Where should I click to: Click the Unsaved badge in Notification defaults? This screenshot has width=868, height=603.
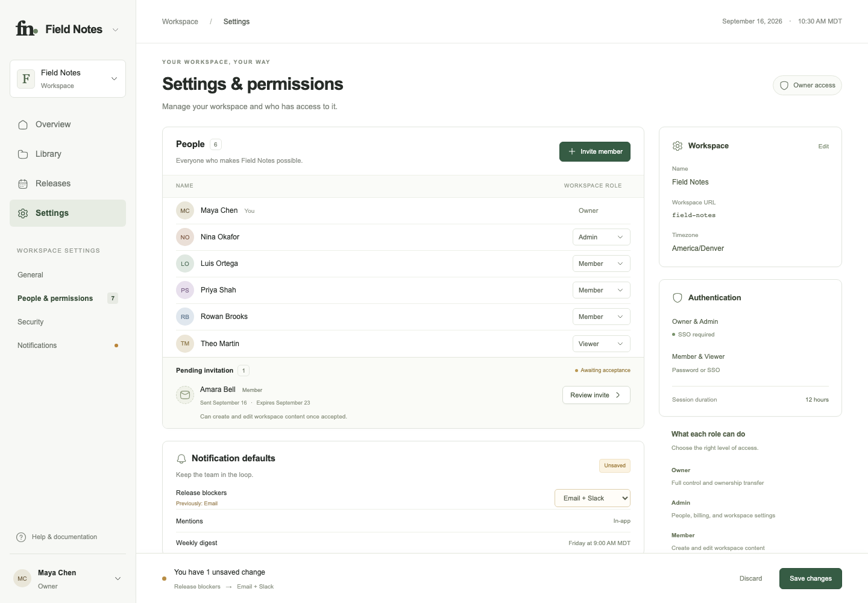(615, 466)
